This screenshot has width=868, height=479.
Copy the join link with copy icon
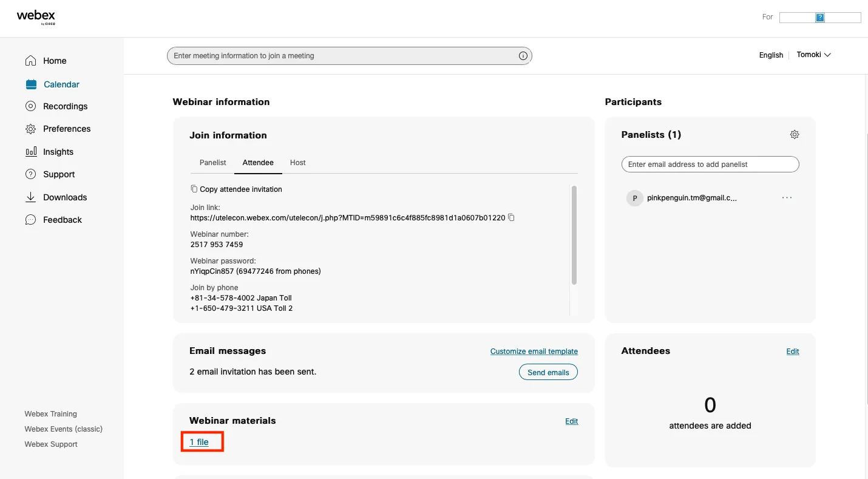pos(511,217)
